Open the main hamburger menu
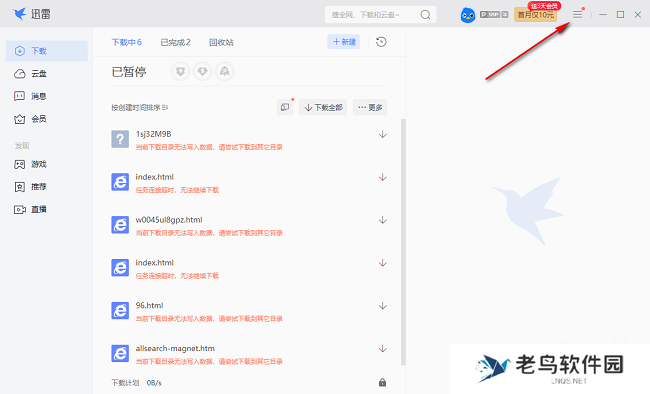This screenshot has height=394, width=650. point(577,15)
